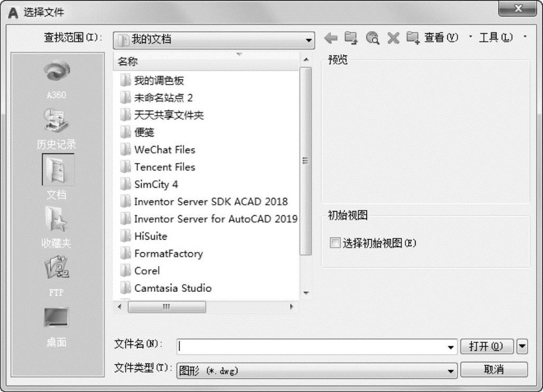Expand the 文件类型 dropdown list
Image resolution: width=543 pixels, height=392 pixels.
451,371
